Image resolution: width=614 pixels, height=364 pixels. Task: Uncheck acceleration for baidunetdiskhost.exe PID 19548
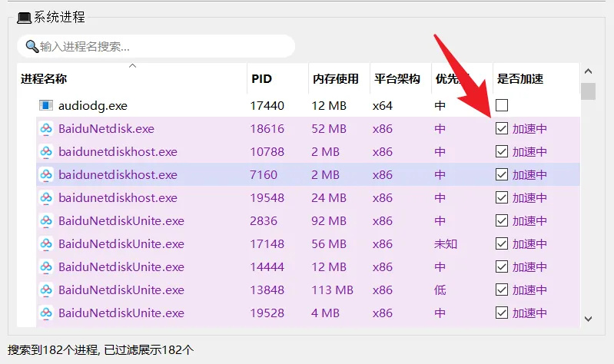(502, 197)
